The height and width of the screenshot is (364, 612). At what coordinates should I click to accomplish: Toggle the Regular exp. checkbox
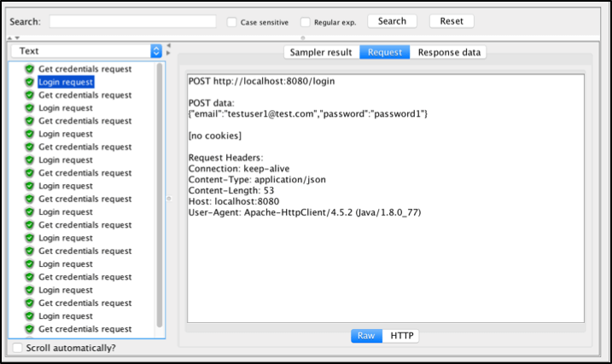(306, 22)
